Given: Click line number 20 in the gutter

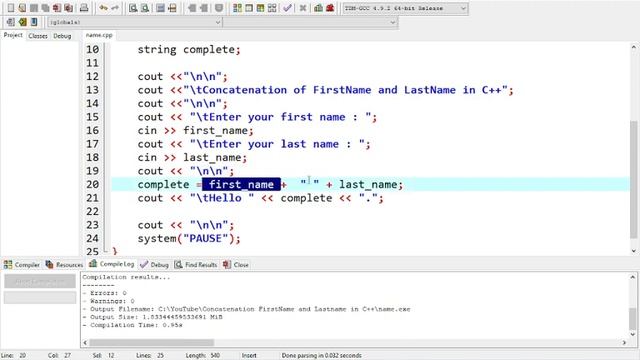Looking at the screenshot, I should (93, 184).
